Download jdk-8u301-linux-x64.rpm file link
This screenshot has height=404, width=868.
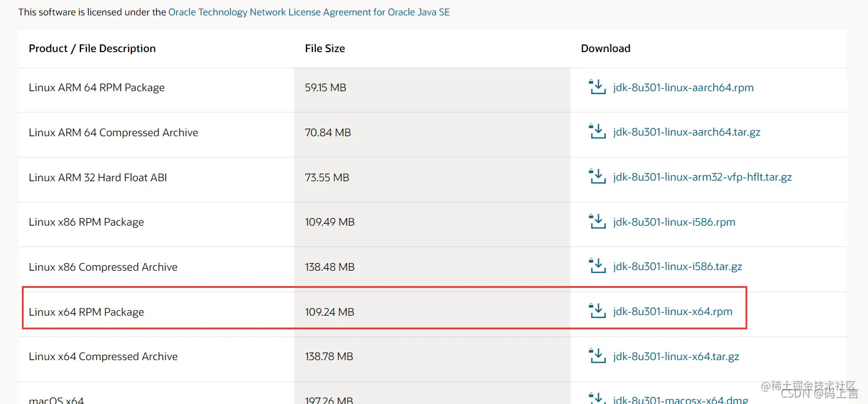(673, 312)
